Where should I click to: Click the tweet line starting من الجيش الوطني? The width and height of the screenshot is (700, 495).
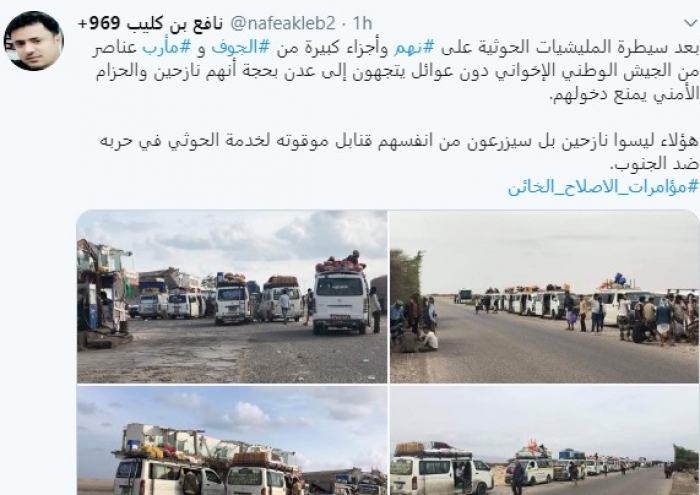pos(397,72)
